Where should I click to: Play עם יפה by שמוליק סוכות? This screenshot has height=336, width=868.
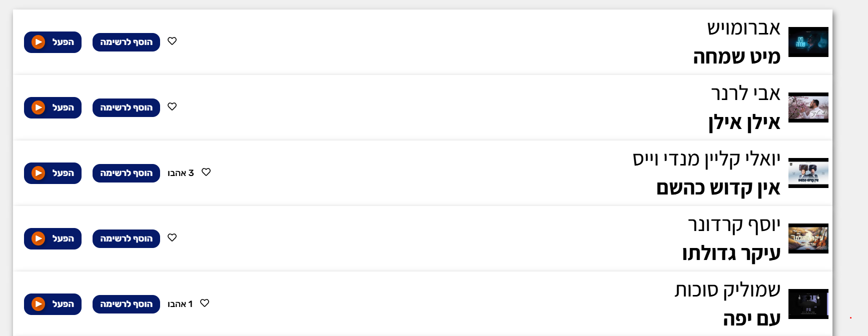pyautogui.click(x=53, y=304)
